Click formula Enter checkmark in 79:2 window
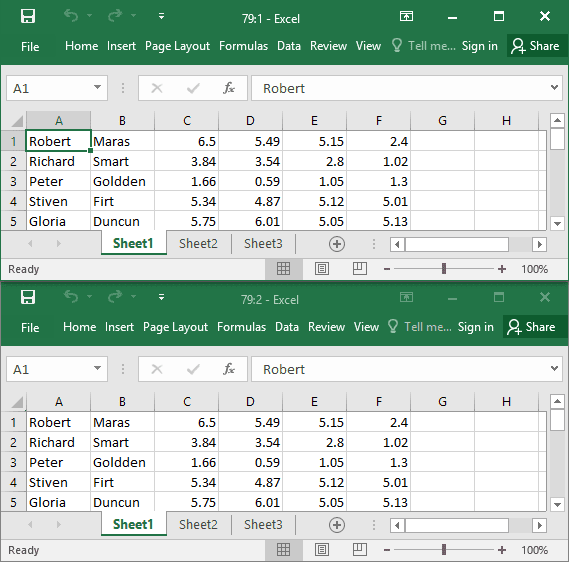569x562 pixels. pyautogui.click(x=193, y=369)
